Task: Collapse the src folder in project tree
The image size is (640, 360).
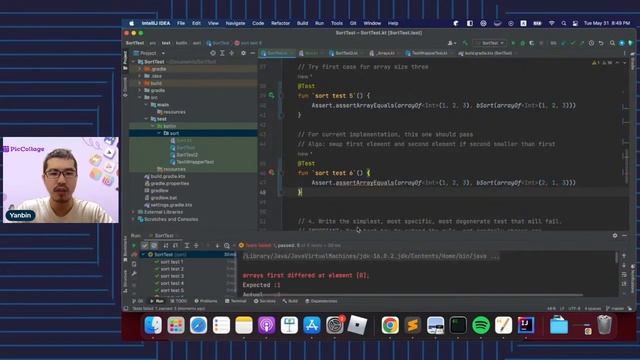Action: [x=140, y=98]
